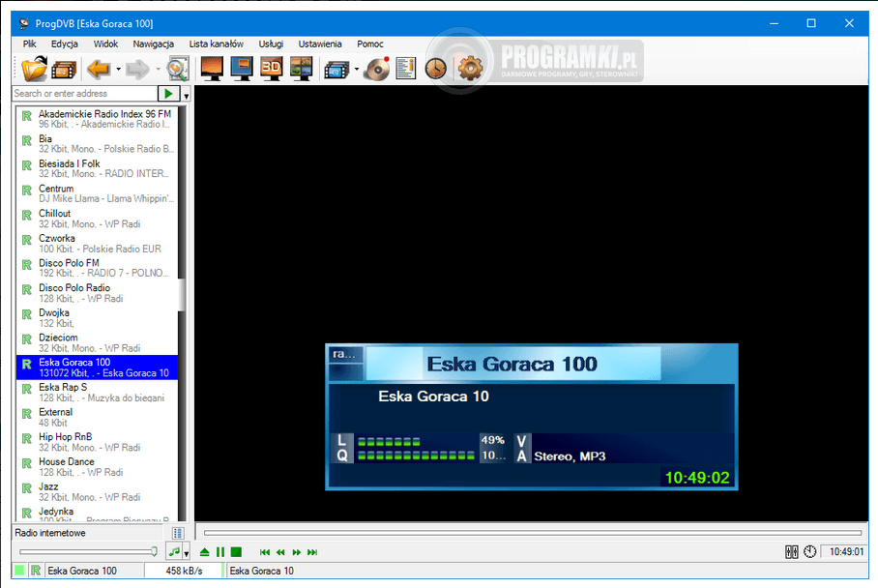Select the Chillout radio station
The width and height of the screenshot is (878, 588).
click(97, 219)
